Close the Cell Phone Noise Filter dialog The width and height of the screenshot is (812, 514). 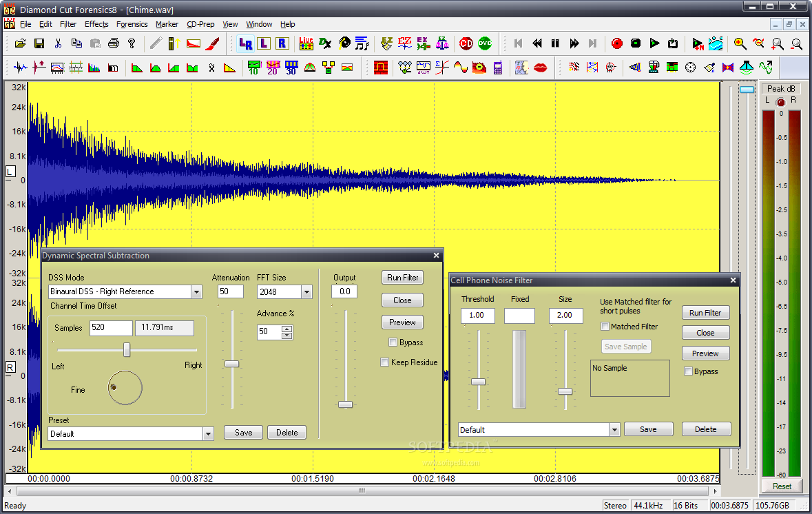[x=733, y=280]
